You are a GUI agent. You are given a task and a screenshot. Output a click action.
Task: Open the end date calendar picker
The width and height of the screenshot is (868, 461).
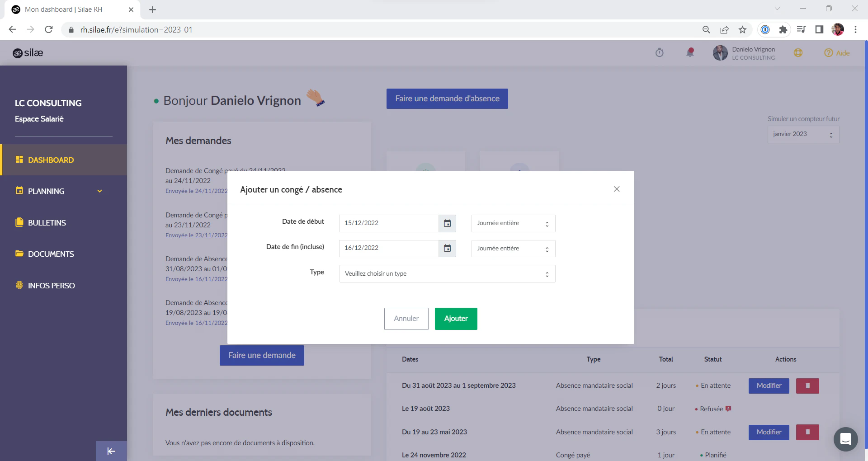click(x=447, y=248)
